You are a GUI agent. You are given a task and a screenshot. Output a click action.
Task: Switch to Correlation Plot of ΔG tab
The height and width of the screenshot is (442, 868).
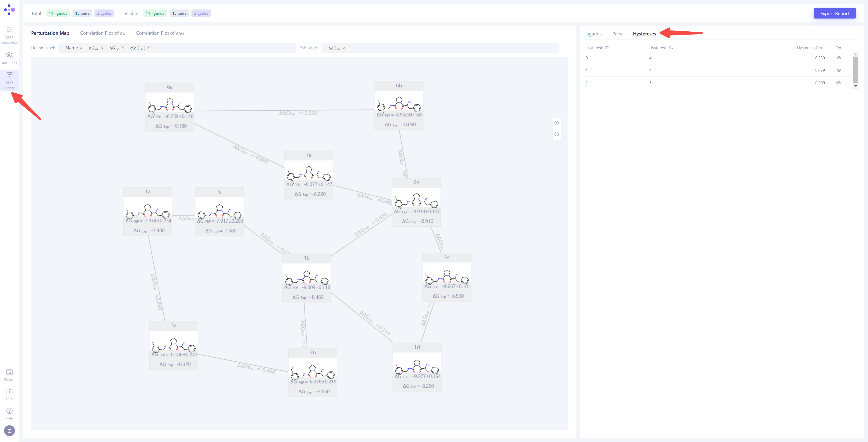102,33
